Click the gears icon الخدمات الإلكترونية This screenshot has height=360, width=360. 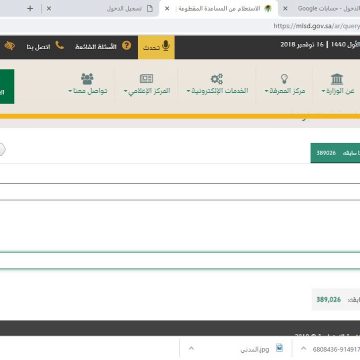pos(217,79)
